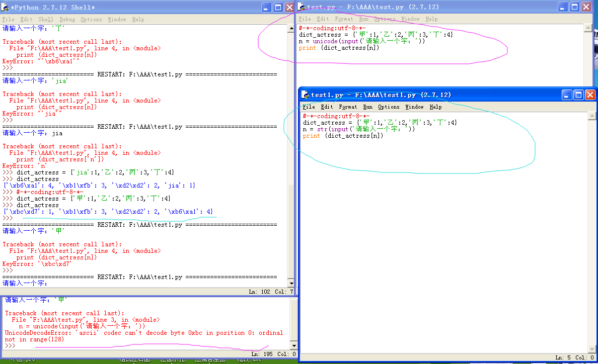Close the Python 2.7.12 Shell window
Viewport: 598px width, 364px height.
(x=289, y=7)
